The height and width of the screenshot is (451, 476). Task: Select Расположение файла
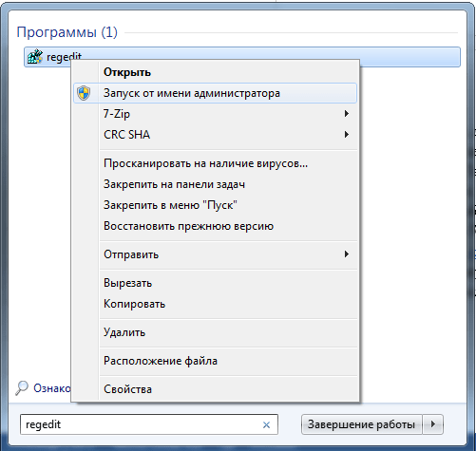pyautogui.click(x=215, y=361)
